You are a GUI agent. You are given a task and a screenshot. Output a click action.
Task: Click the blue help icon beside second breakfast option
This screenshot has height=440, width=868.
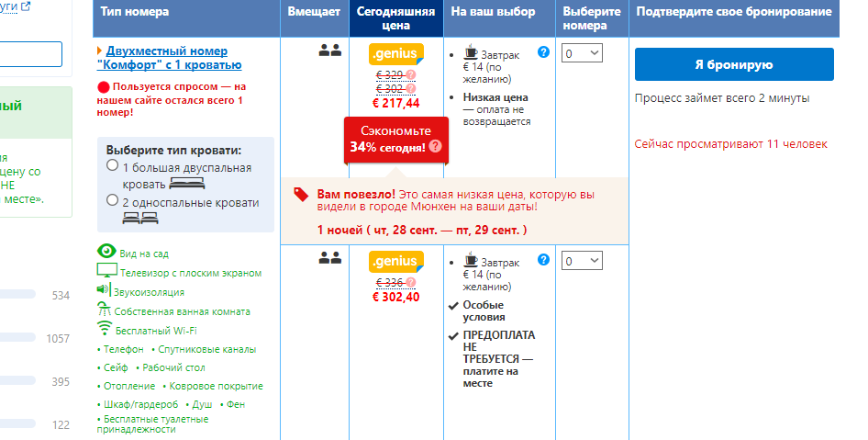pos(543,259)
